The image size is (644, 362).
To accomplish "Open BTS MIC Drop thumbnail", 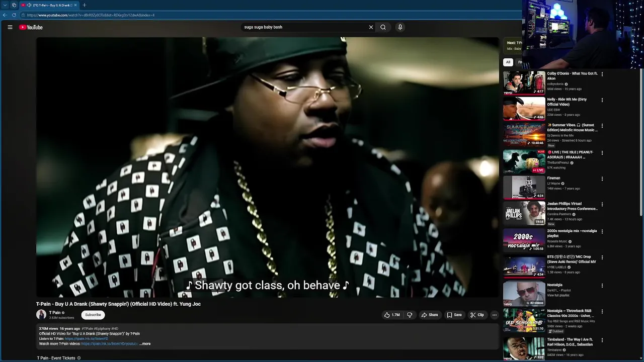I will pos(524,266).
